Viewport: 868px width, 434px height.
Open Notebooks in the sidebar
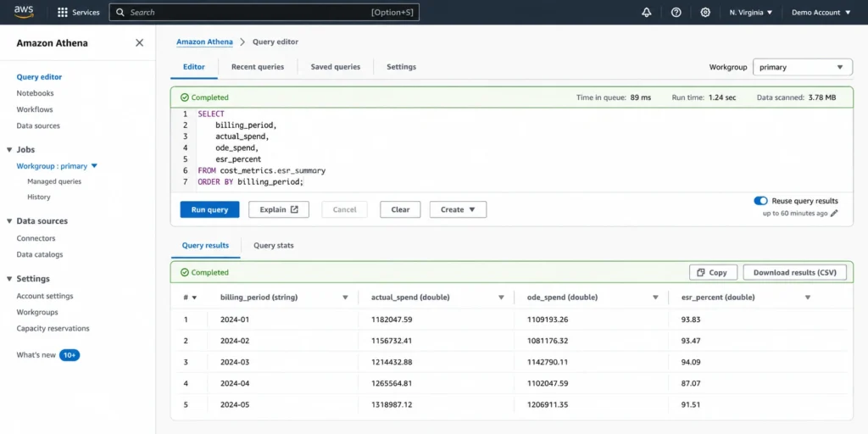[35, 93]
